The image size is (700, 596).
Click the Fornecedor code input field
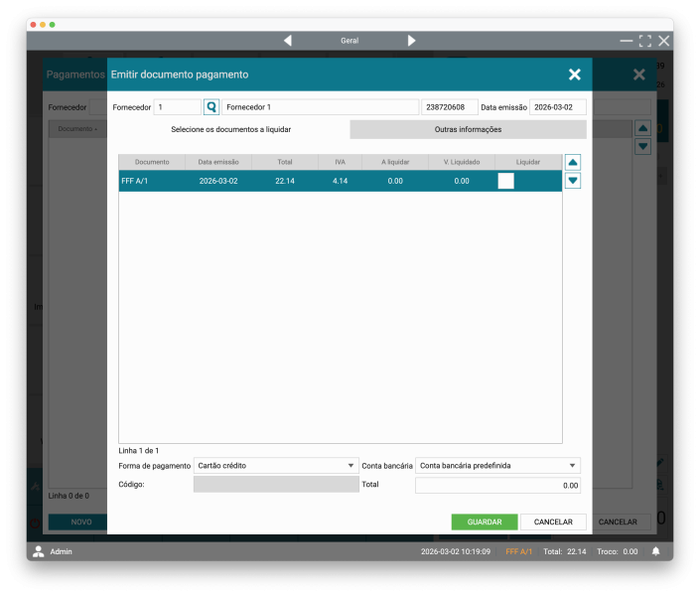coord(177,107)
